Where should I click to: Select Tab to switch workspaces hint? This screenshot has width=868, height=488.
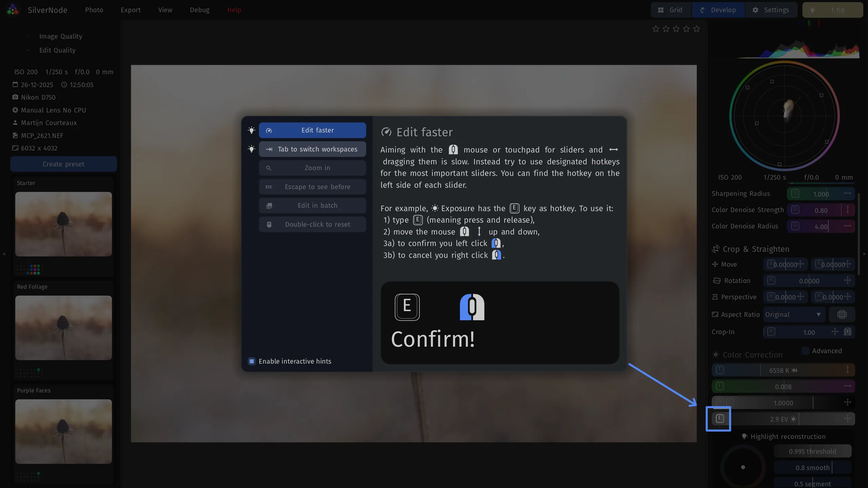(312, 149)
